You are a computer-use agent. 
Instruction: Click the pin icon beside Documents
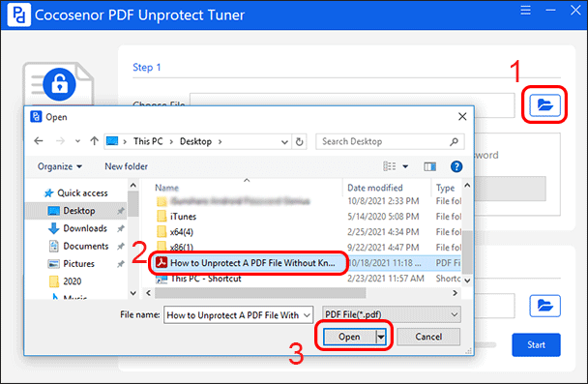click(120, 247)
